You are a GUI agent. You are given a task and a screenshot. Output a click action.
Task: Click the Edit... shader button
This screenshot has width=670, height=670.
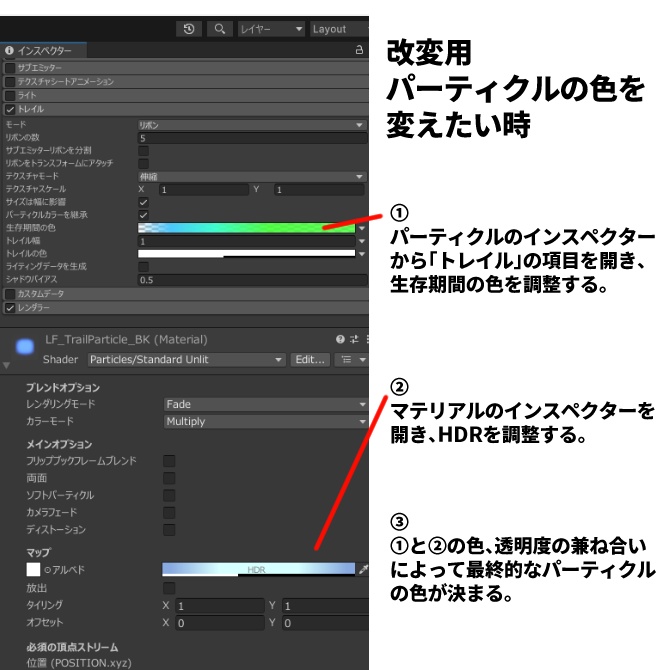[x=310, y=360]
